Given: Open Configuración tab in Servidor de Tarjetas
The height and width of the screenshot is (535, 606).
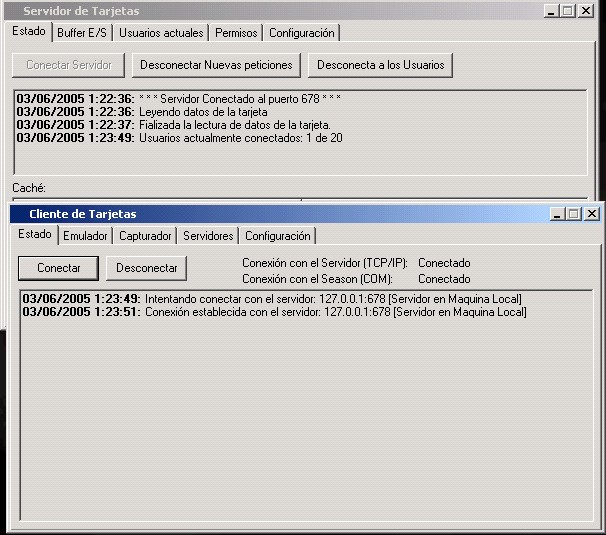Looking at the screenshot, I should click(301, 33).
